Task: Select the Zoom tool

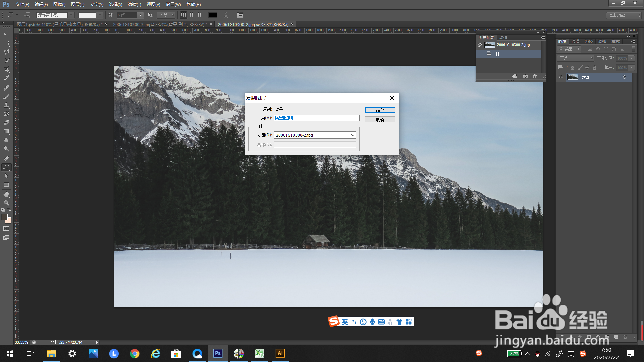Action: pos(6,203)
